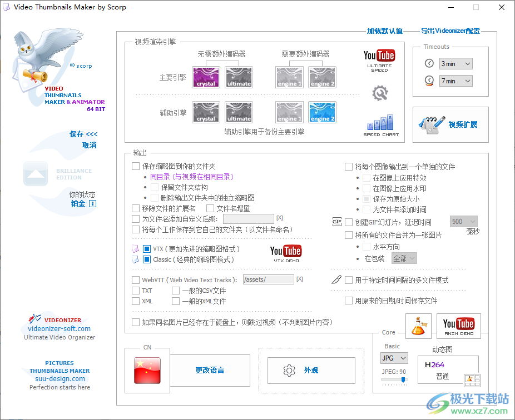This screenshot has height=420, width=515.
Task: Click 导出Videonizer配置 link
Action: point(450,31)
